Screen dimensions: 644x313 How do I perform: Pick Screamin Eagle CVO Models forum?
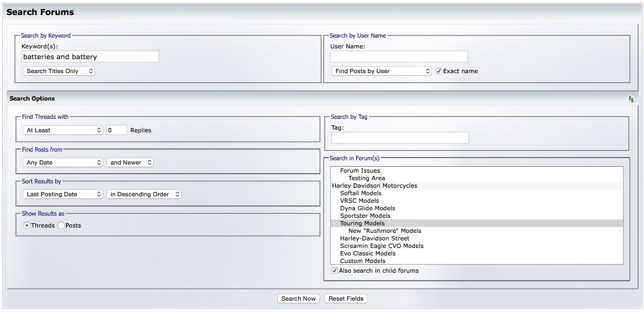tap(381, 246)
